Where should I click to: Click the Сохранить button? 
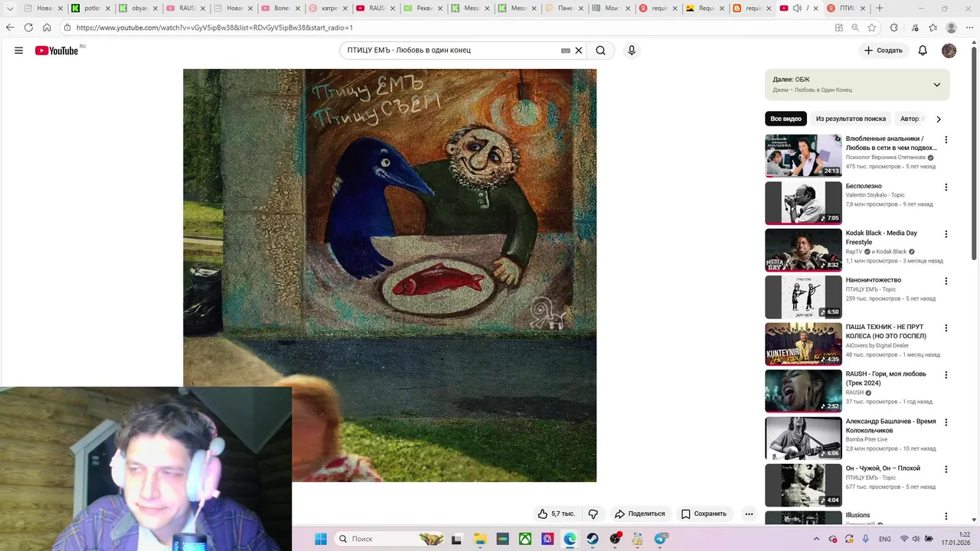pos(704,514)
